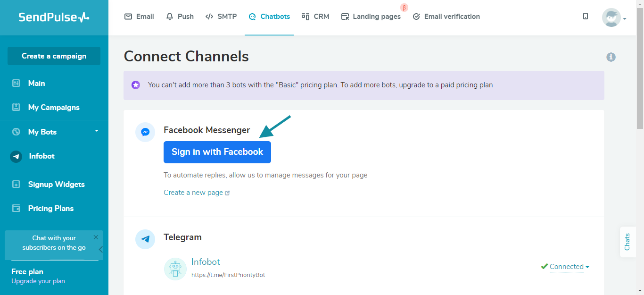
Task: Expand the Connected status dropdown for Infobot
Action: tap(567, 266)
